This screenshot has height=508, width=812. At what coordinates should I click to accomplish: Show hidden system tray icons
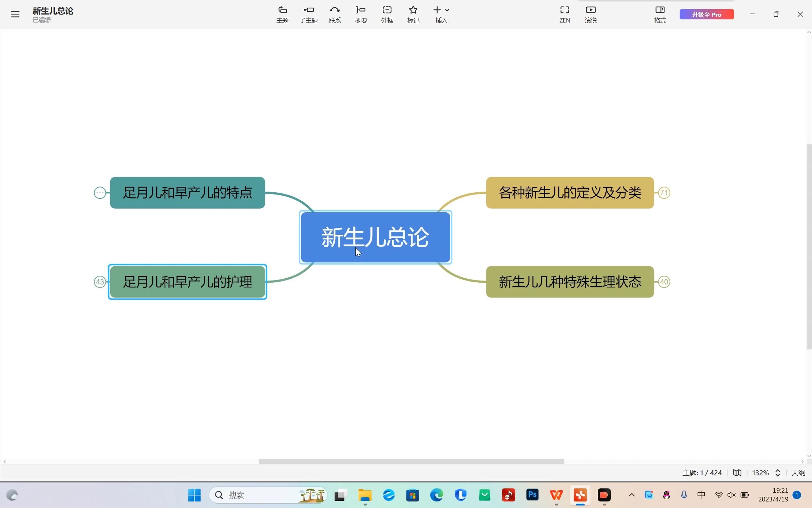pyautogui.click(x=631, y=495)
